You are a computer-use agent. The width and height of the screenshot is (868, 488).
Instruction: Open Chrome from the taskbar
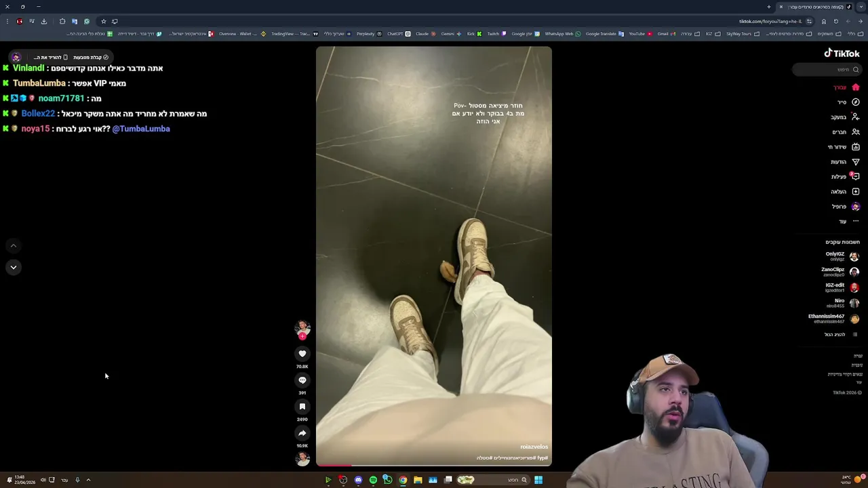point(403,480)
